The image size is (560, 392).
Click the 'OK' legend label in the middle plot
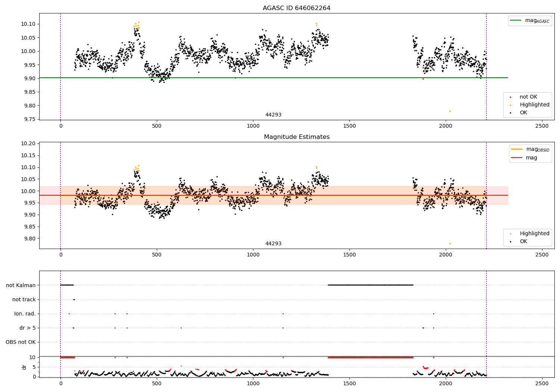tap(523, 241)
